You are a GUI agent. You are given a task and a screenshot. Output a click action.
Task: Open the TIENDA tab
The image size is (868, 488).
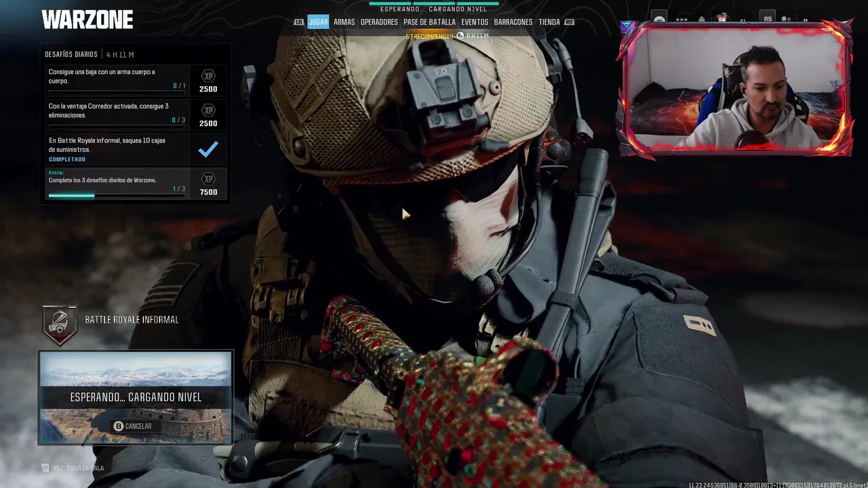point(549,22)
